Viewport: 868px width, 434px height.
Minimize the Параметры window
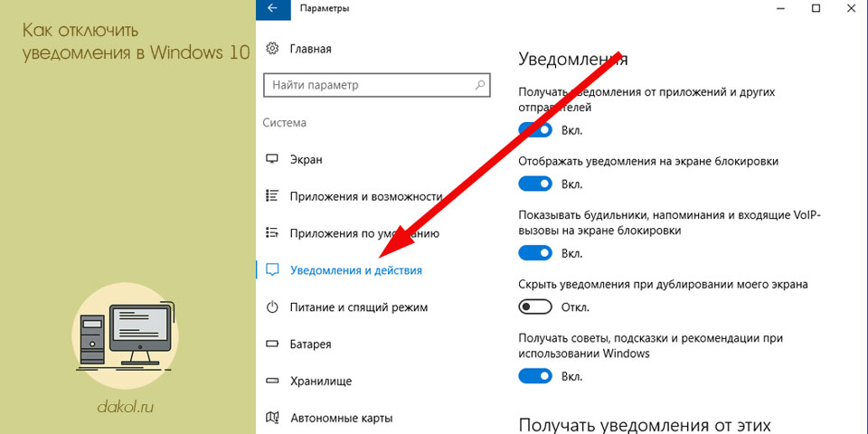tap(780, 8)
